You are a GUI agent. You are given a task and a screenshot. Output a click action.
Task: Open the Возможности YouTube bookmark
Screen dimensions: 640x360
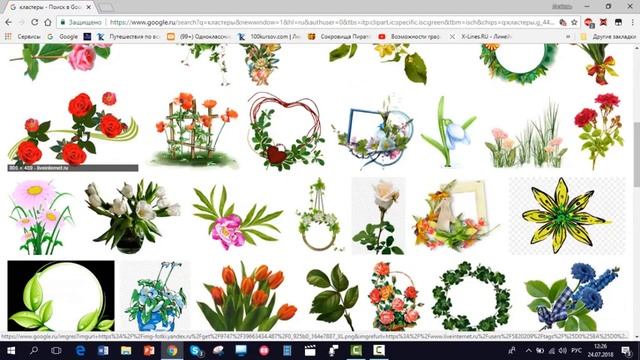point(410,37)
